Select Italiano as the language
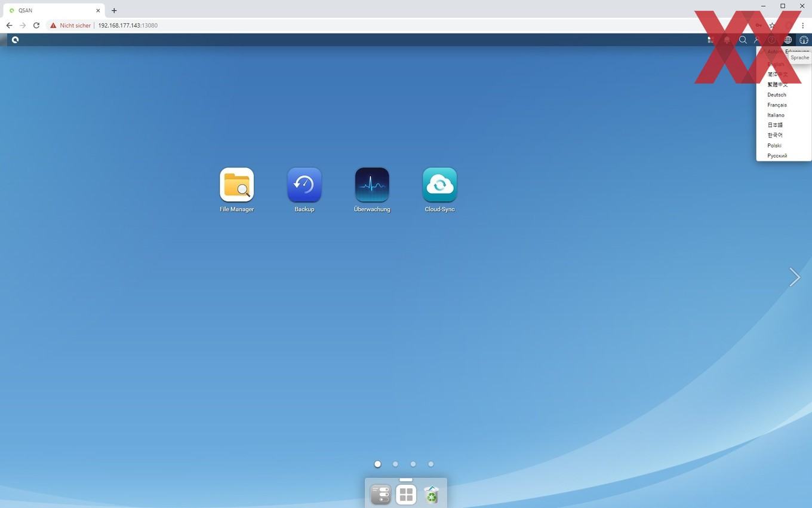This screenshot has height=508, width=812. tap(776, 115)
